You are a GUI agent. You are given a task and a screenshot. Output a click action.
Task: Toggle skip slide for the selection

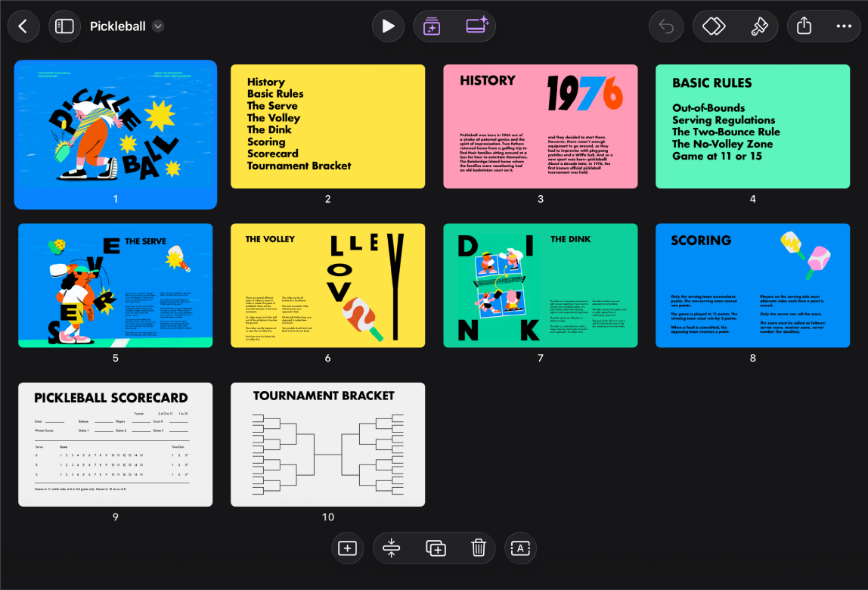(x=391, y=548)
